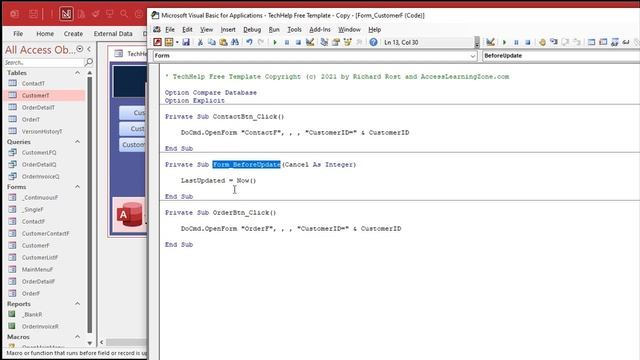640x360 pixels.
Task: Open the Object Browser icon
Action: (348, 42)
